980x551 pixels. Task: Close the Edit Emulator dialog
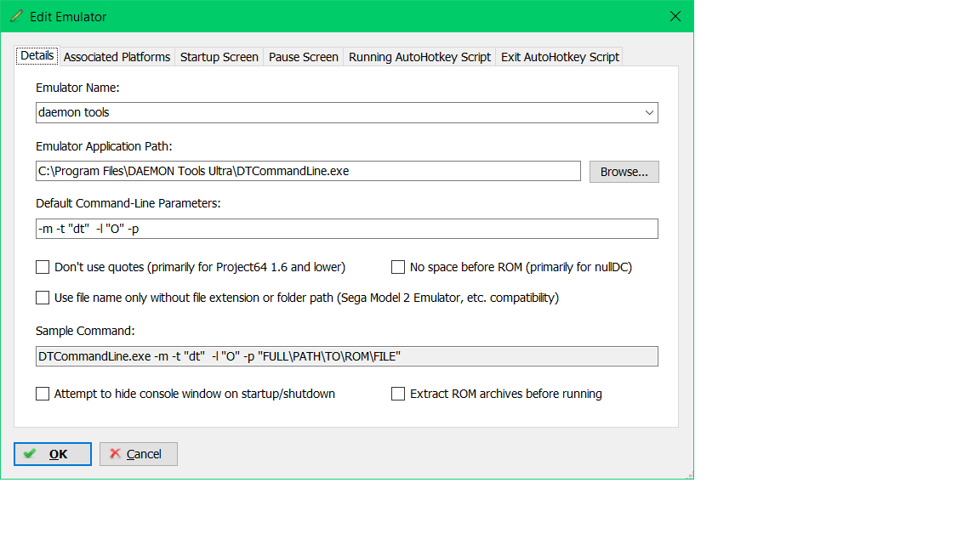(675, 16)
